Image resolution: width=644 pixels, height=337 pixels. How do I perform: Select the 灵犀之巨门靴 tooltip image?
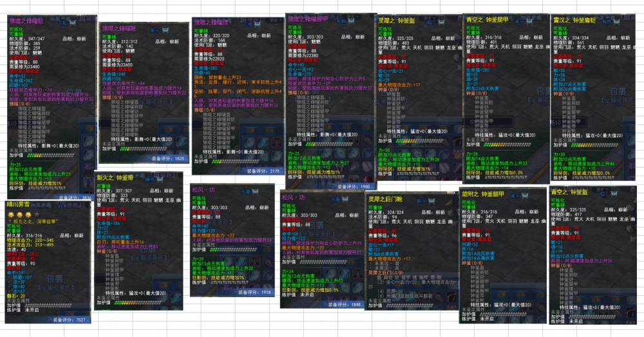(412, 251)
